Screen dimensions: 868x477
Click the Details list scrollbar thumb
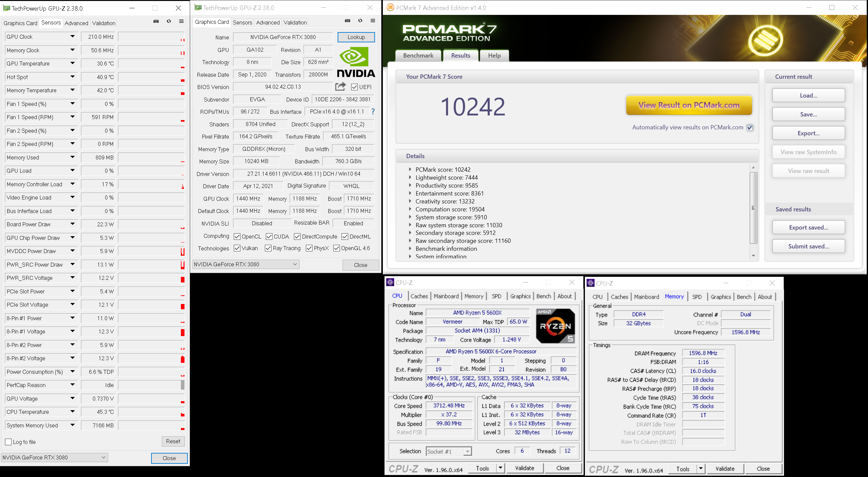tap(754, 208)
